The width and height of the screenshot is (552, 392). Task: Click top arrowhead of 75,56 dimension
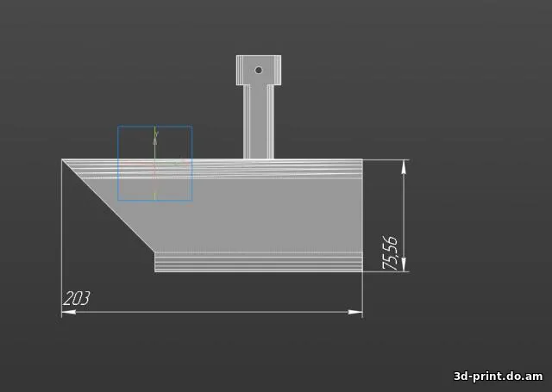405,166
